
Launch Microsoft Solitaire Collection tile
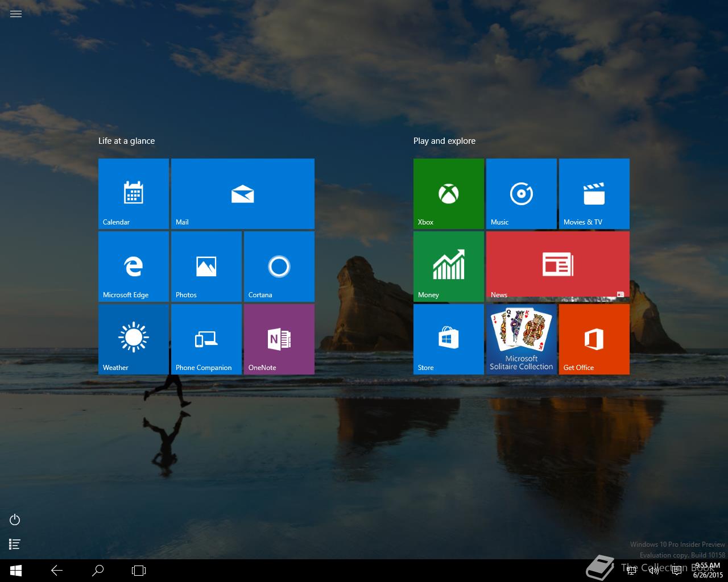click(522, 339)
